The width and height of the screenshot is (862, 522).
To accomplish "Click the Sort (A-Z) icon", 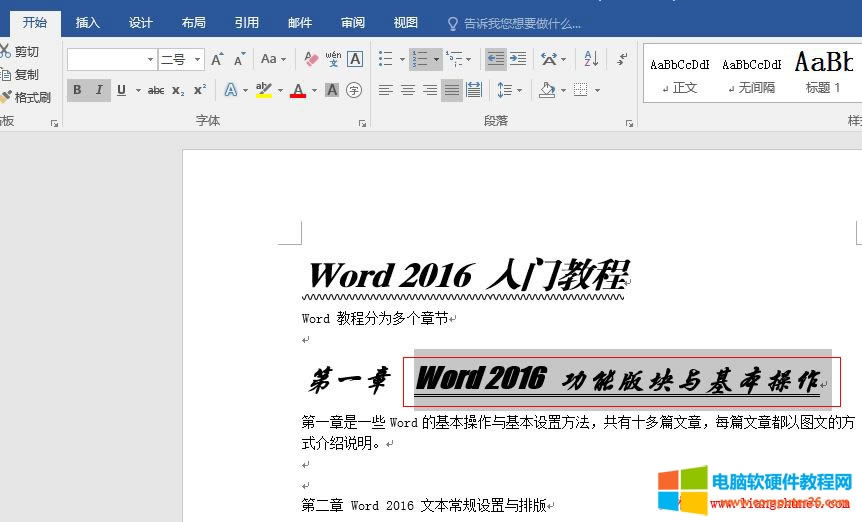I will click(591, 59).
